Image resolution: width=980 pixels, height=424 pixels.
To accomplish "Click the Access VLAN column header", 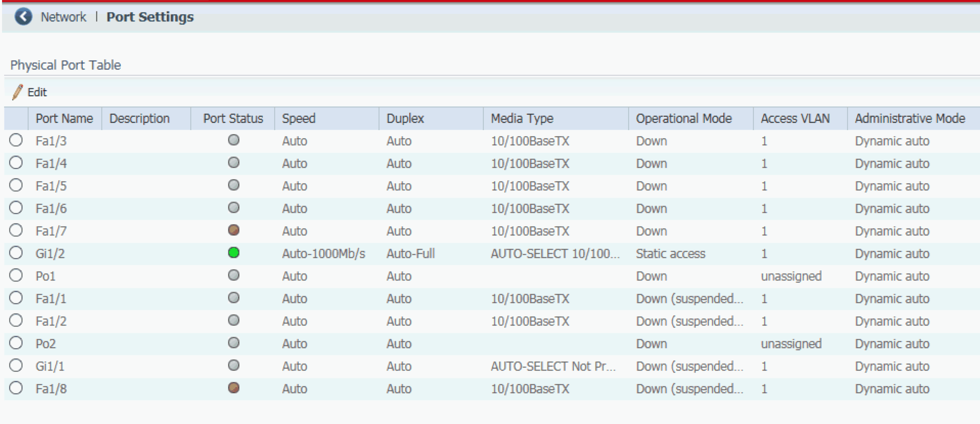I will 795,118.
